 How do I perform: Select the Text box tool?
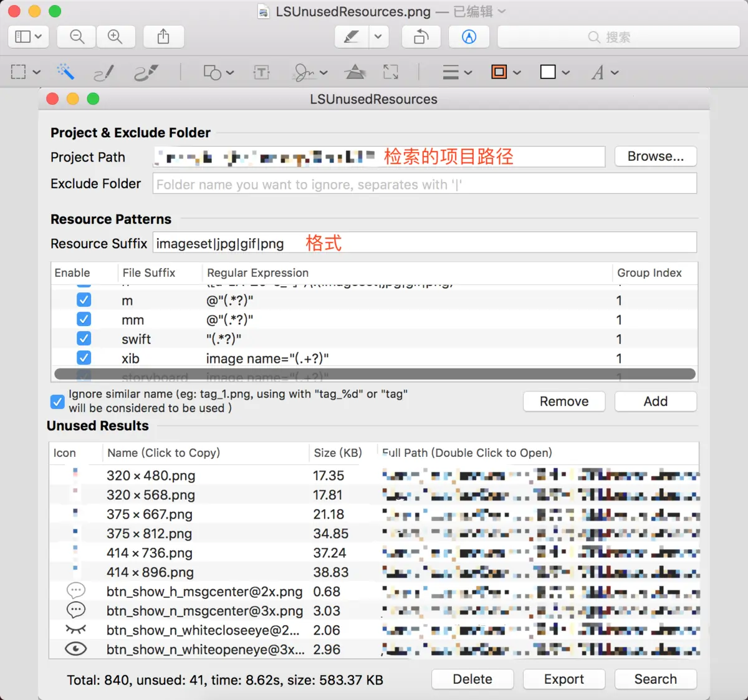coord(261,72)
